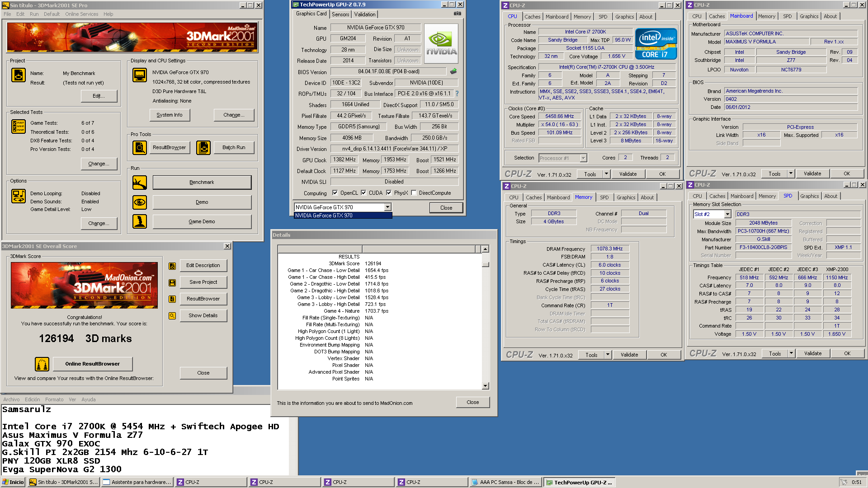The height and width of the screenshot is (488, 868).
Task: Open the Inicio start button
Action: (x=13, y=482)
